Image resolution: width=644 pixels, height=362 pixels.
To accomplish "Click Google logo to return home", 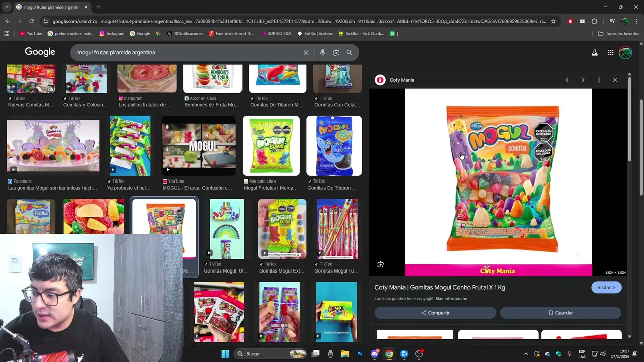I will click(40, 52).
